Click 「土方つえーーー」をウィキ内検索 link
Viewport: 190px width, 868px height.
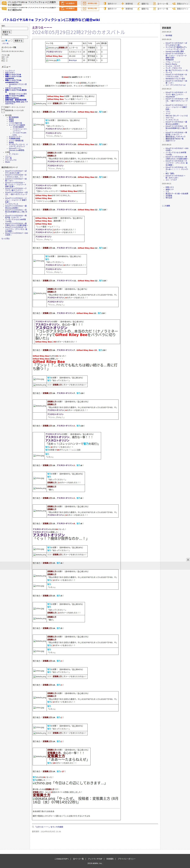pyautogui.click(x=49, y=827)
